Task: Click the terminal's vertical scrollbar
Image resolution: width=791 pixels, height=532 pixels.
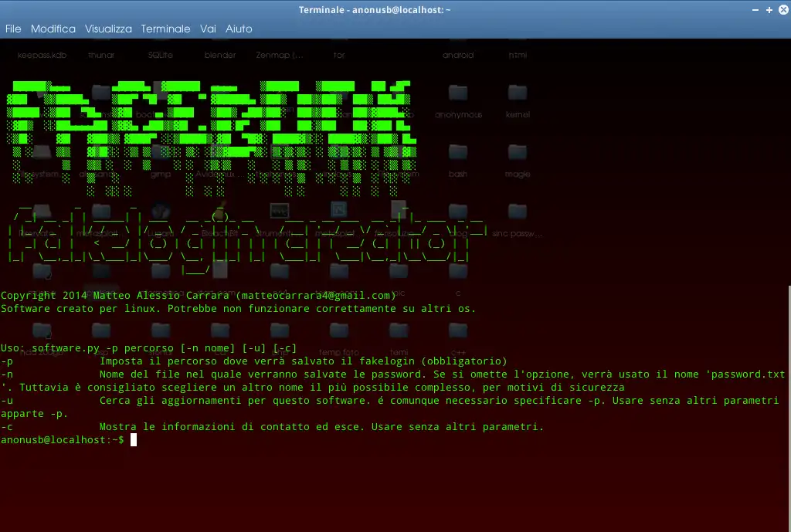Action: tap(789, 408)
